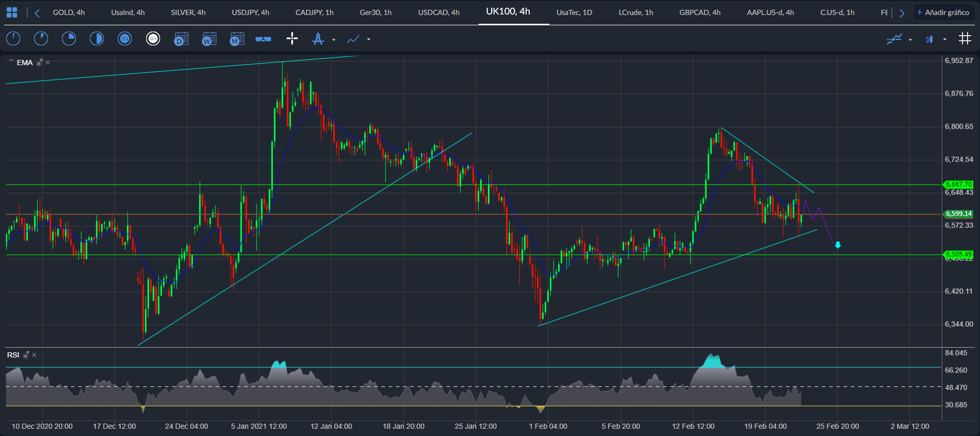Switch to the USDJPY, 4h tab
Viewport: 980px width, 436px height.
(x=250, y=12)
